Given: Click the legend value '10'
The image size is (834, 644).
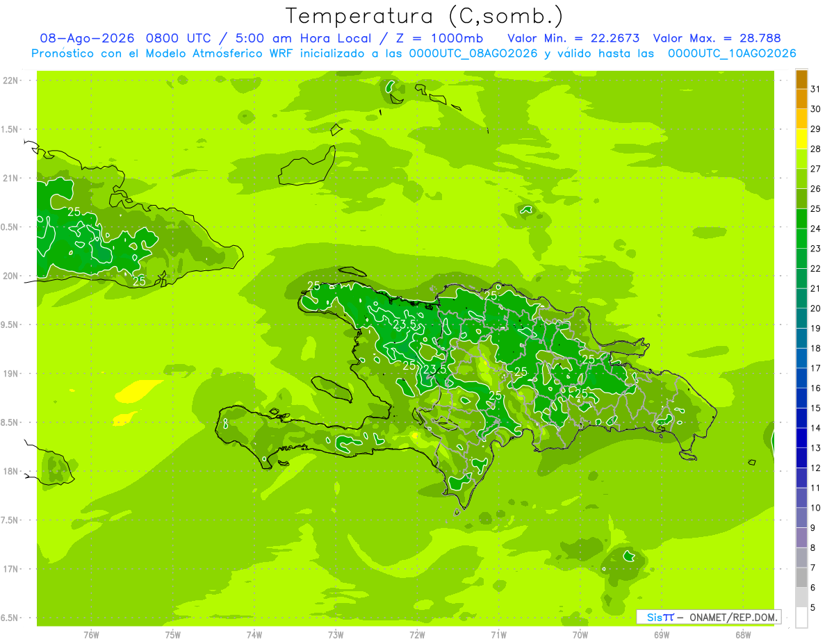Looking at the screenshot, I should coord(816,507).
